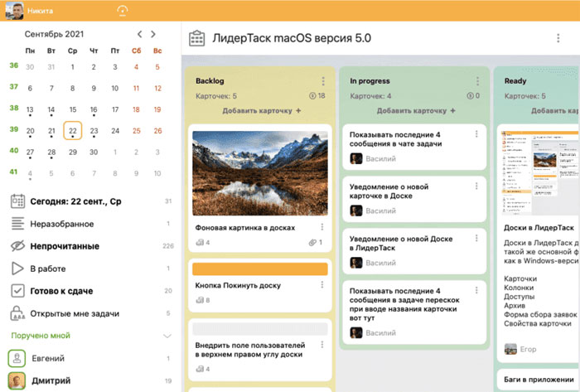Click Евгений's placeholder avatar icon
Image resolution: width=580 pixels, height=392 pixels.
pyautogui.click(x=17, y=358)
